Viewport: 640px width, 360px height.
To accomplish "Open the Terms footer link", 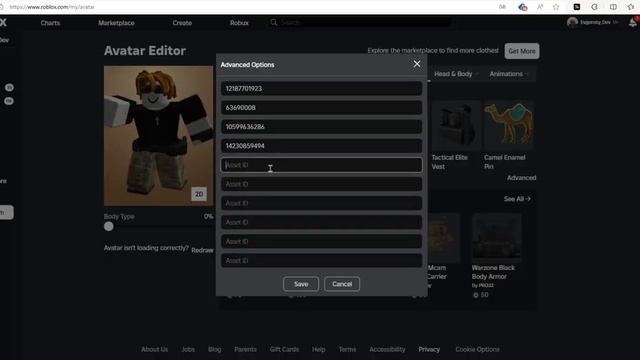I will pos(347,349).
